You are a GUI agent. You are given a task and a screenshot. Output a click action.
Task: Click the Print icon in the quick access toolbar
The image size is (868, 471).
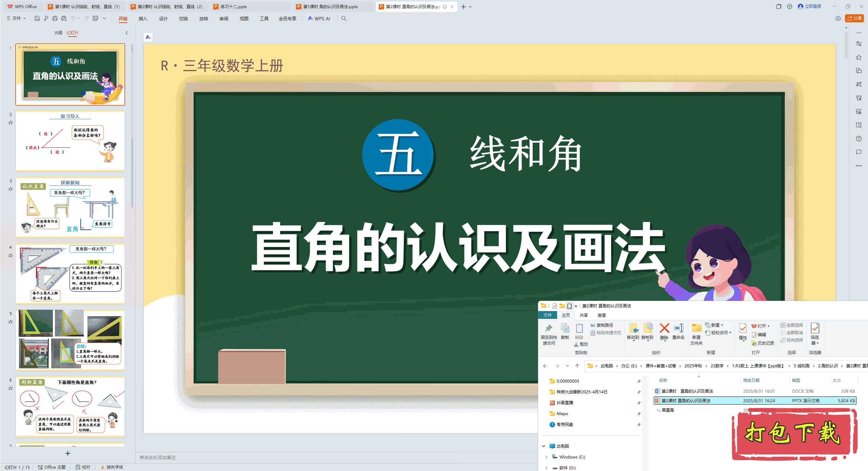(55, 19)
